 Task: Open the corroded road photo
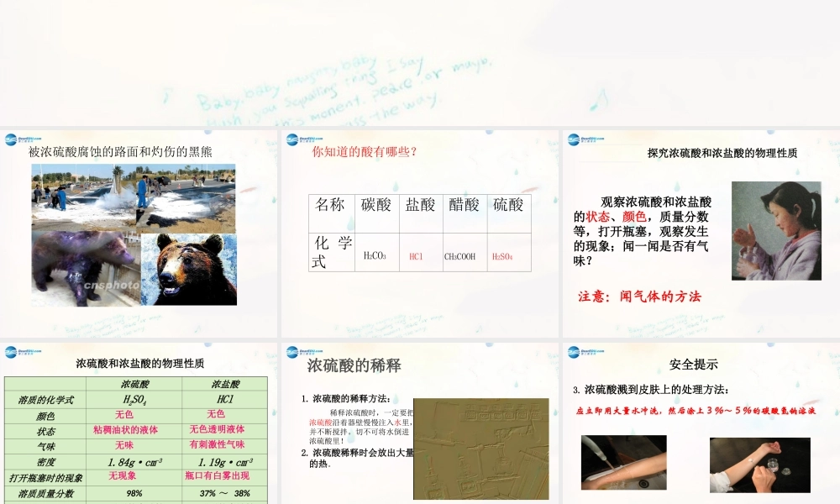pos(134,197)
